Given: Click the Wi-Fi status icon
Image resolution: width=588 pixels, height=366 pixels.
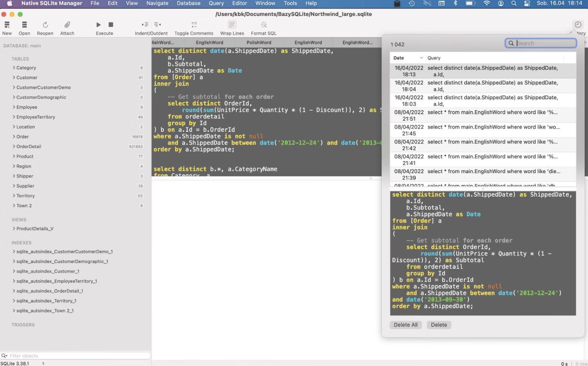Looking at the screenshot, I should click(487, 3).
